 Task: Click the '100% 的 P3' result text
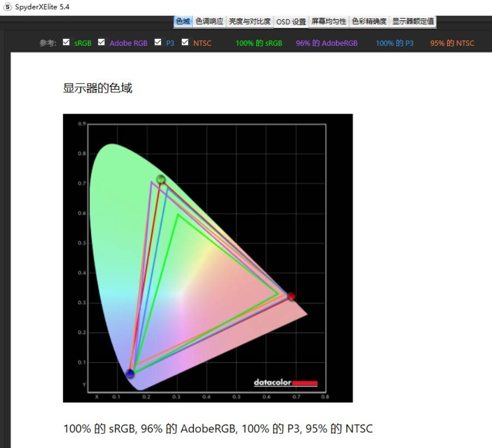[395, 43]
